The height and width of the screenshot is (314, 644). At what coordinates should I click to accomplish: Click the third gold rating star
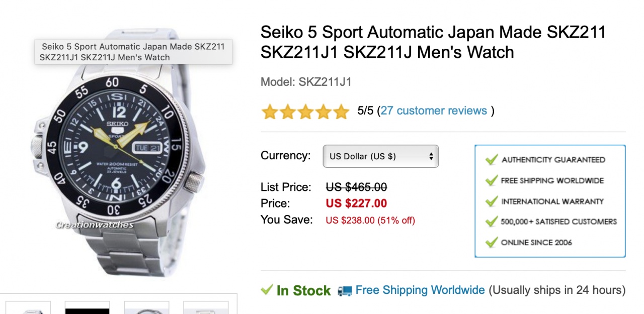pos(305,112)
